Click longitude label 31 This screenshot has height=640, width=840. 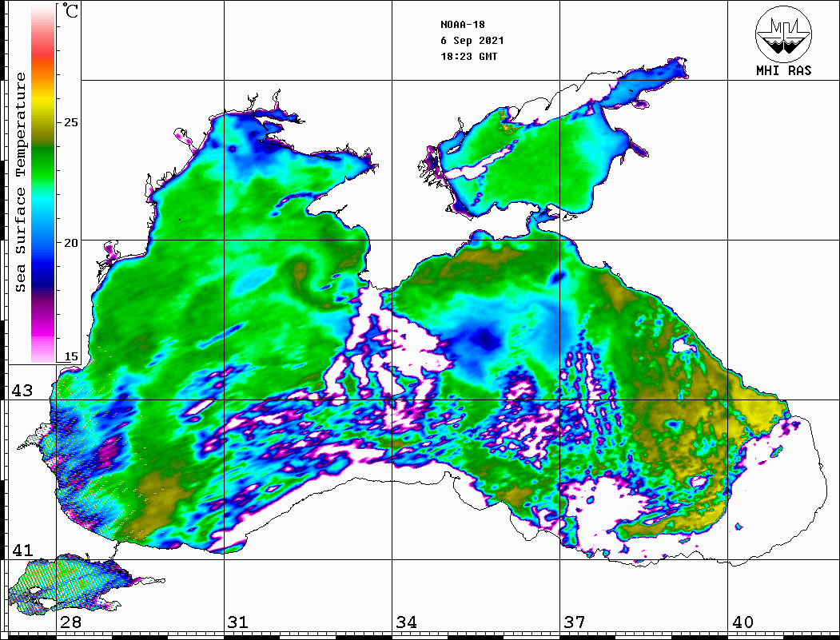point(238,622)
